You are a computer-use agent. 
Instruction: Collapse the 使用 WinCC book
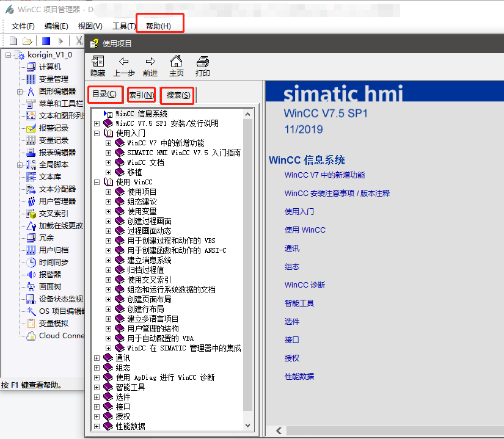tap(96, 183)
